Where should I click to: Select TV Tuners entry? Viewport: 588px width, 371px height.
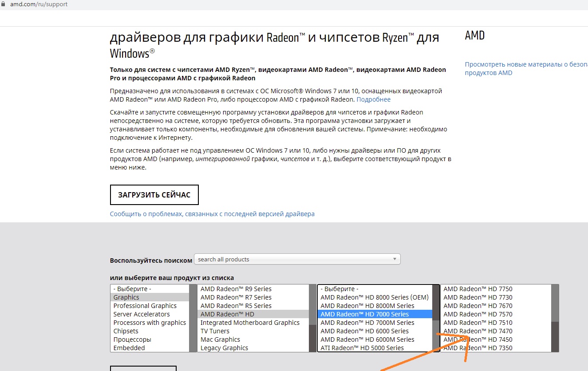(253, 331)
